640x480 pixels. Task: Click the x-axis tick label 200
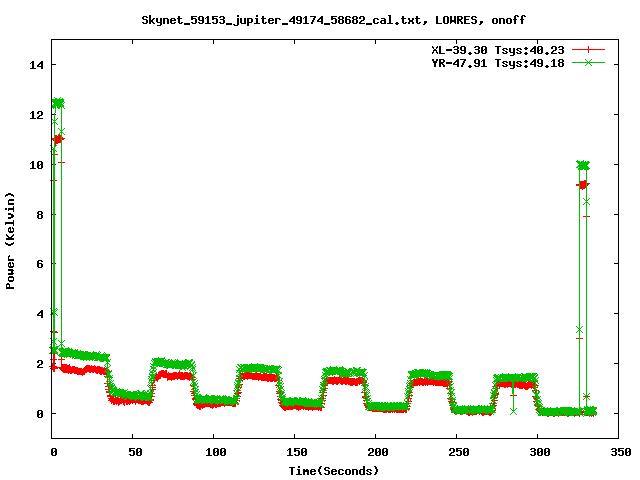[378, 452]
